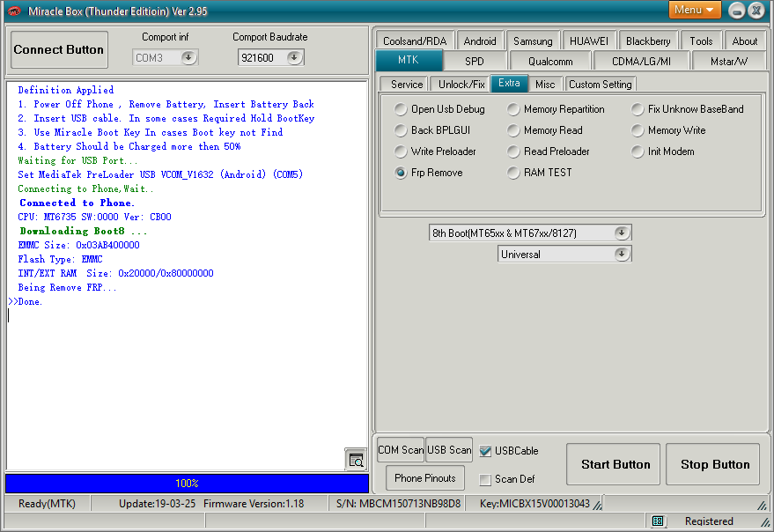Click the Ready(MTK) status bar entry
This screenshot has height=532, width=774.
(x=47, y=503)
